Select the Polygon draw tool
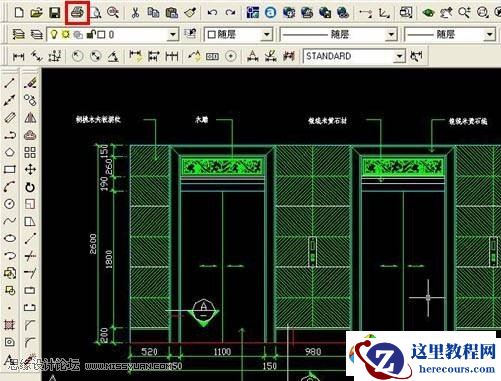The width and height of the screenshot is (501, 381). pos(10,152)
